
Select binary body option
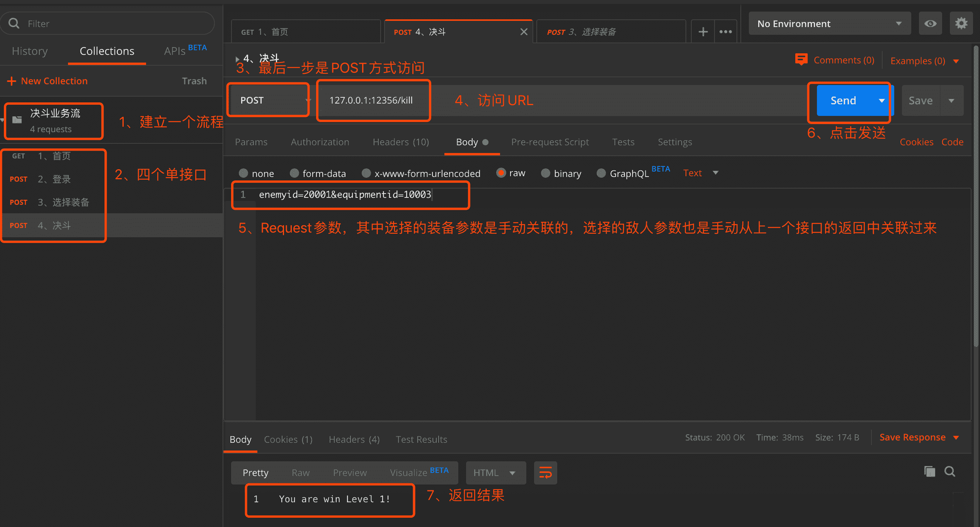point(546,173)
